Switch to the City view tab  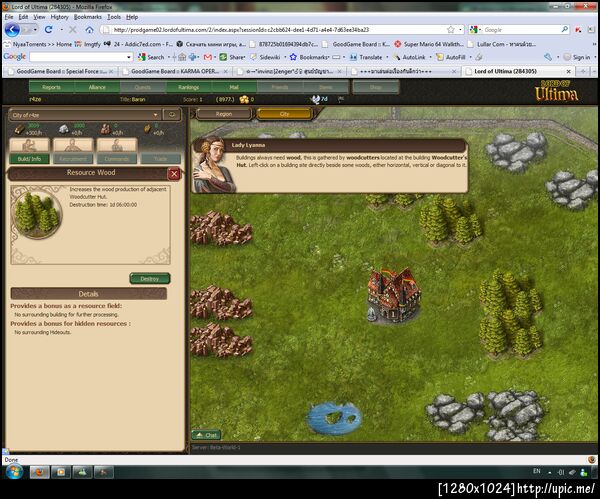pos(284,114)
